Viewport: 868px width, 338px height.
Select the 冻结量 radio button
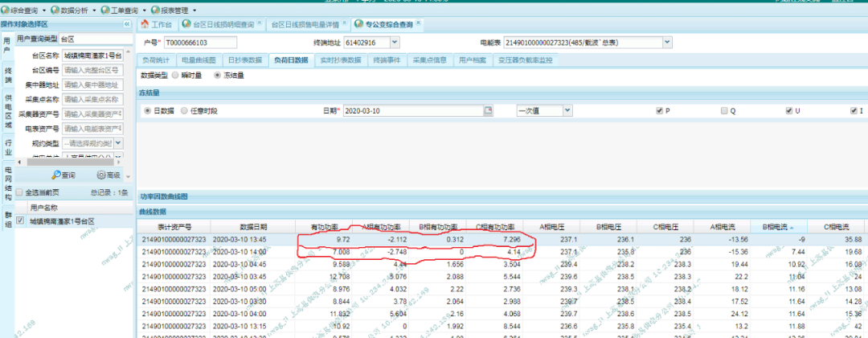point(218,75)
